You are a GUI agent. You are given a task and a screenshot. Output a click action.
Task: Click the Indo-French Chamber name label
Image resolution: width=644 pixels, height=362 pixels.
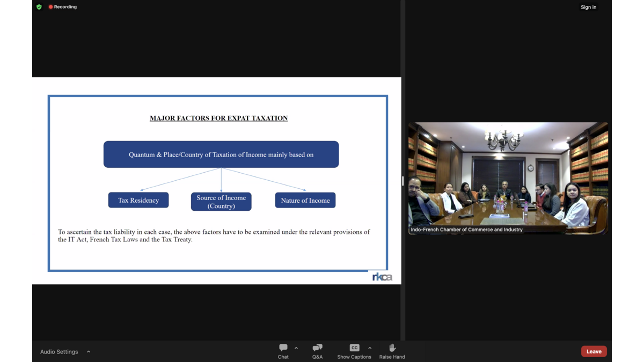466,230
